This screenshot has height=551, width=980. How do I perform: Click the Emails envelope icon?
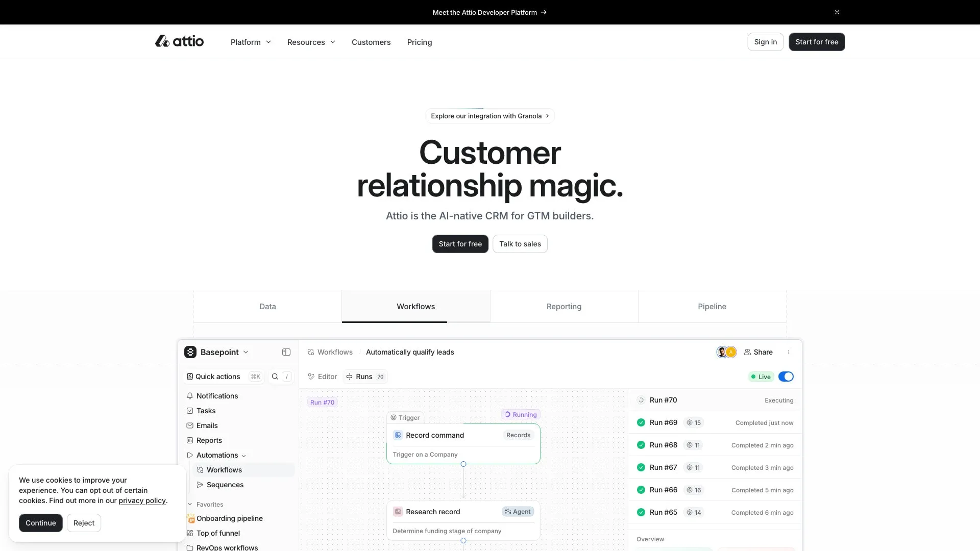pyautogui.click(x=190, y=425)
